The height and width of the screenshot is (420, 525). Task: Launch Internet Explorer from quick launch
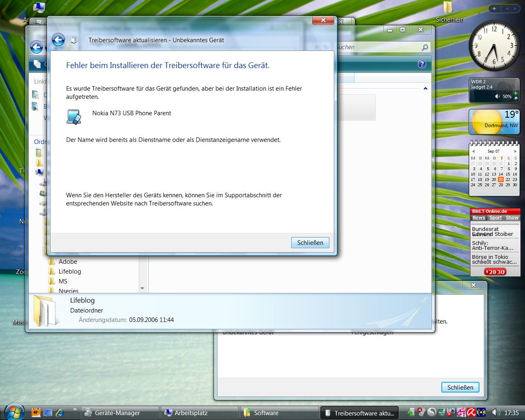60,413
